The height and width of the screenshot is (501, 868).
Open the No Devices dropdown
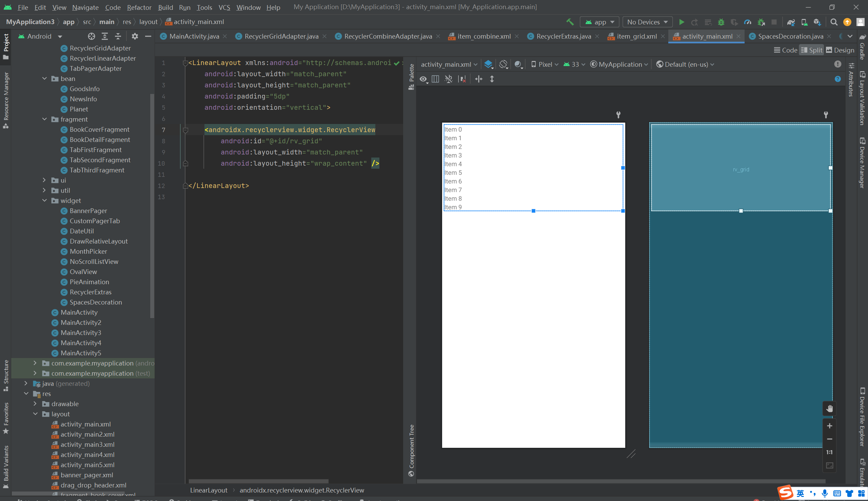pos(647,22)
